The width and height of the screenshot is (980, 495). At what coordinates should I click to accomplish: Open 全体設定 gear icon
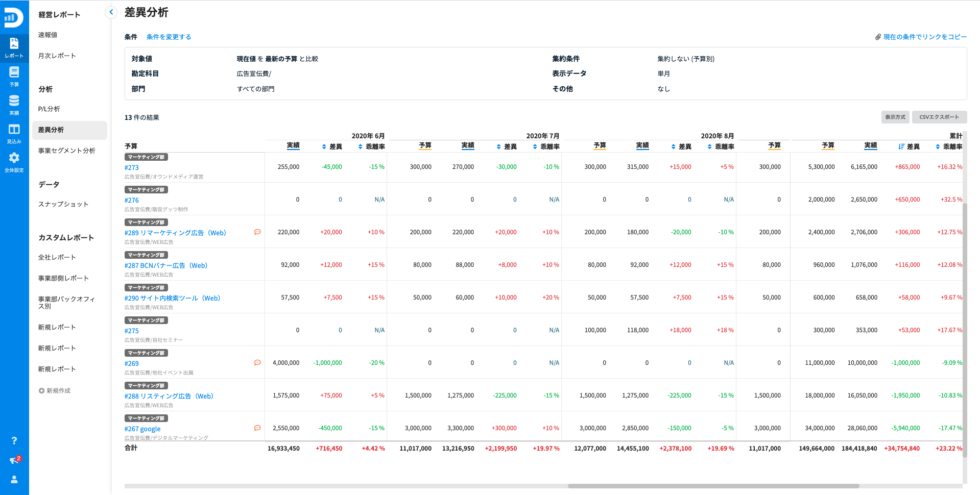(x=14, y=162)
